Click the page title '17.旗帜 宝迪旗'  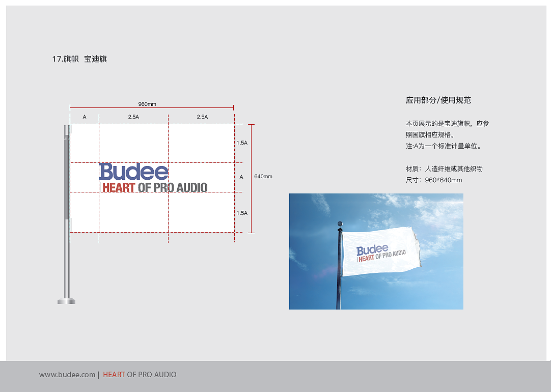coord(79,59)
